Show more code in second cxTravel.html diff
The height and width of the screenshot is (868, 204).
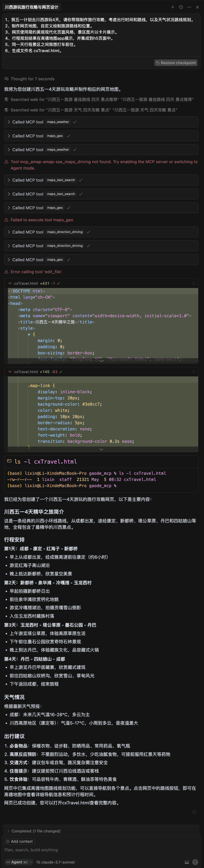[x=101, y=449]
